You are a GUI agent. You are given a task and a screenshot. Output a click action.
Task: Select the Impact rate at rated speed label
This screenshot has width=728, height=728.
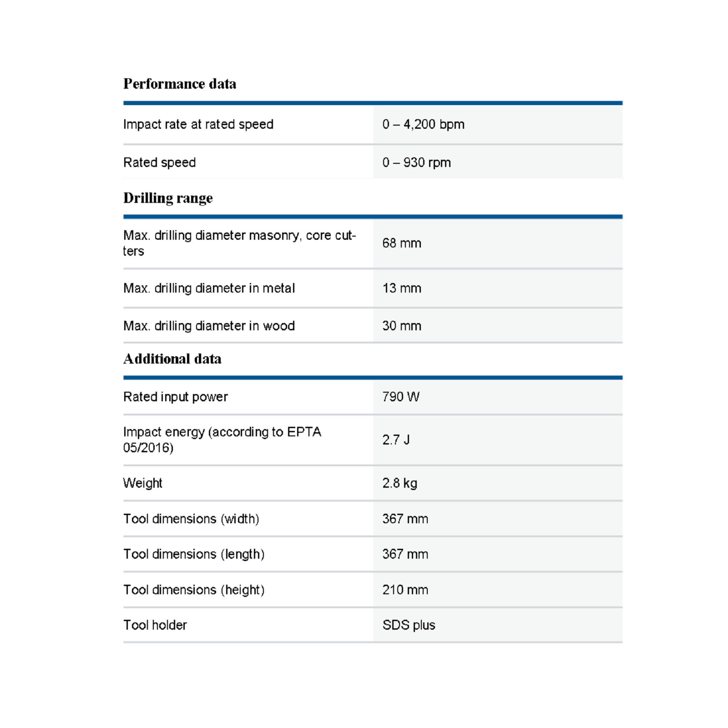point(198,124)
